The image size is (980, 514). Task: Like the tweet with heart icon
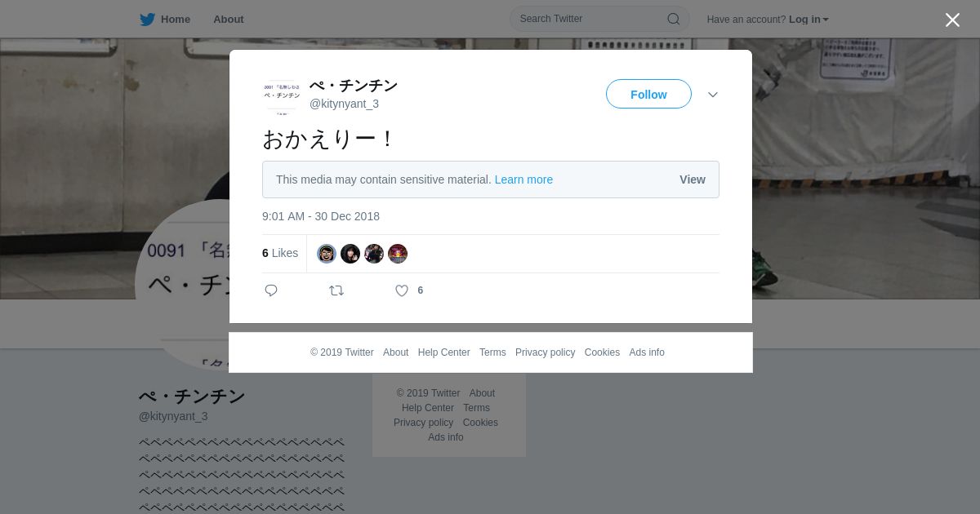[402, 290]
